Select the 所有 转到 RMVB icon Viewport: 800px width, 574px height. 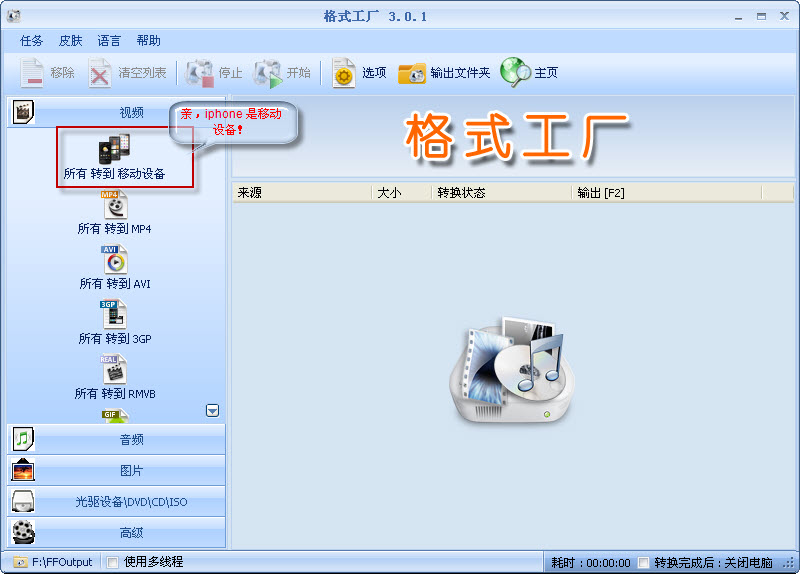click(x=113, y=369)
